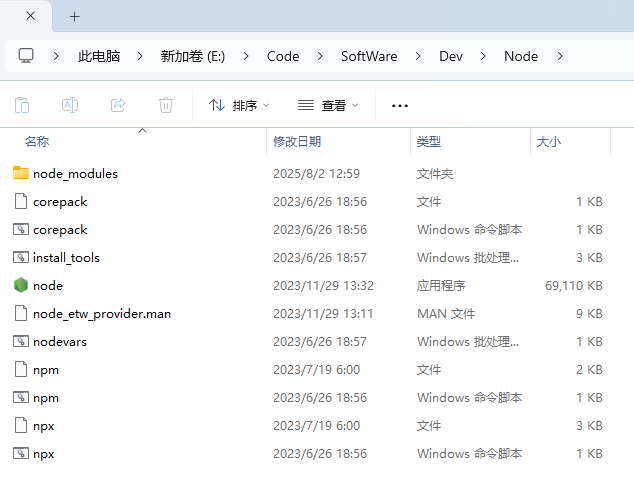
Task: Click date 2023/11/29 13:11
Action: coord(323,313)
